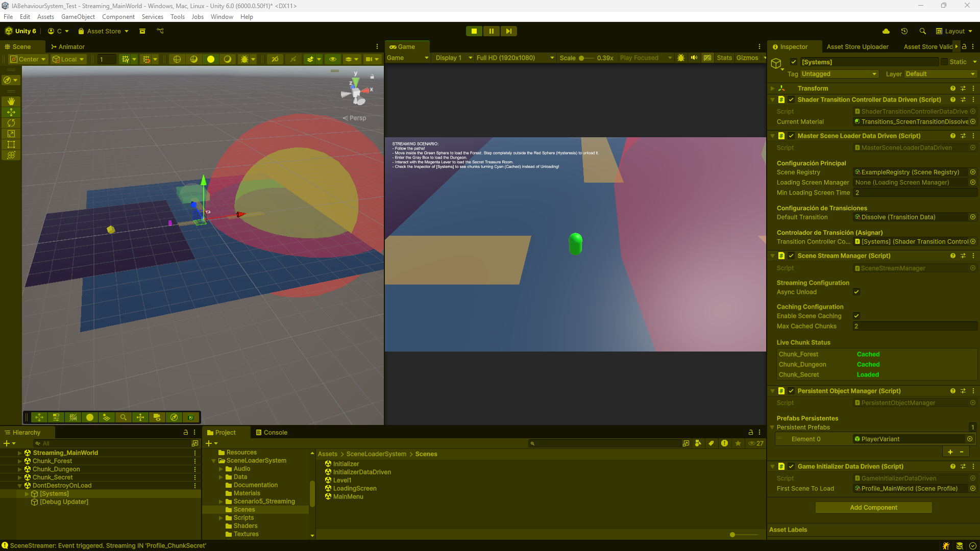Disable Game Initializer Data Driven component
Screen dimensions: 980x551
coord(791,466)
